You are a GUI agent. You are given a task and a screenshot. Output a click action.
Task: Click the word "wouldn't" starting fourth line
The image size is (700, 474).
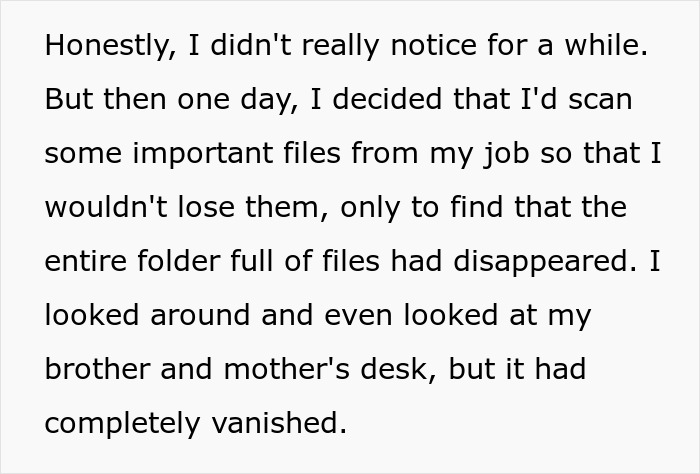tap(106, 207)
